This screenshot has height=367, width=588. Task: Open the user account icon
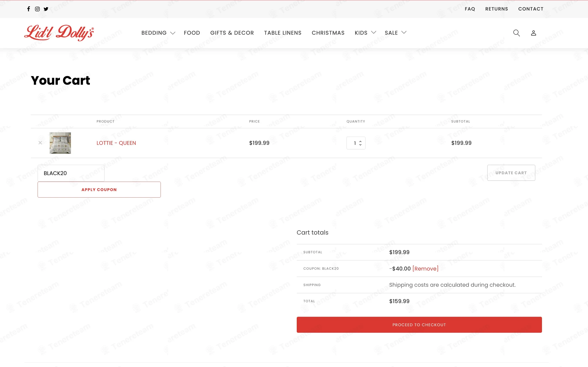point(533,33)
